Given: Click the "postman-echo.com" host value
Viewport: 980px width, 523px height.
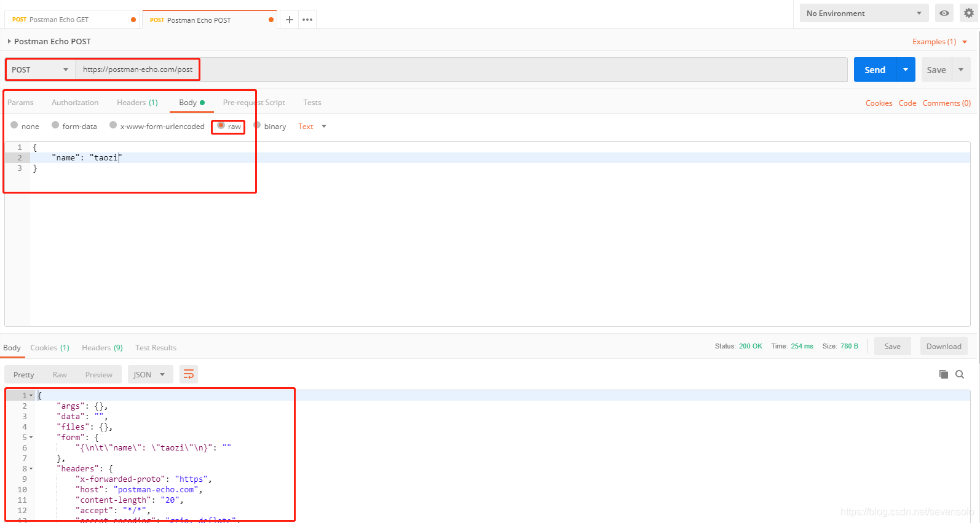Looking at the screenshot, I should (156, 490).
